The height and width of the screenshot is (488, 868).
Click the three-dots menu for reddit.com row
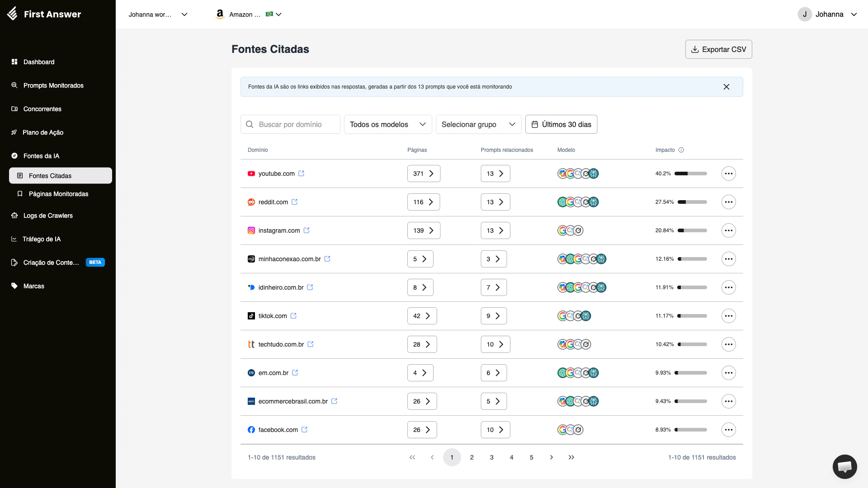[728, 202]
